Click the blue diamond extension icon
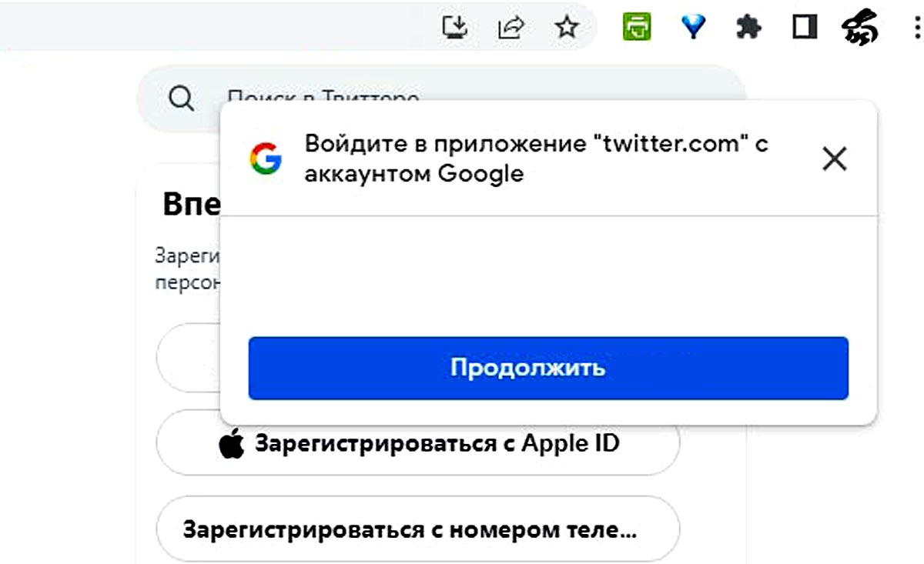This screenshot has height=564, width=924. point(695,28)
